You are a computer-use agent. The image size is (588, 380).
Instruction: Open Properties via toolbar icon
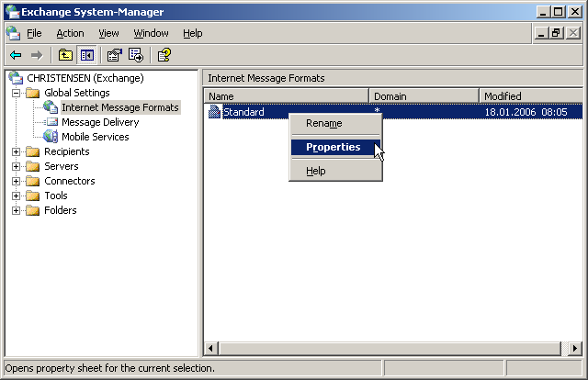click(114, 55)
